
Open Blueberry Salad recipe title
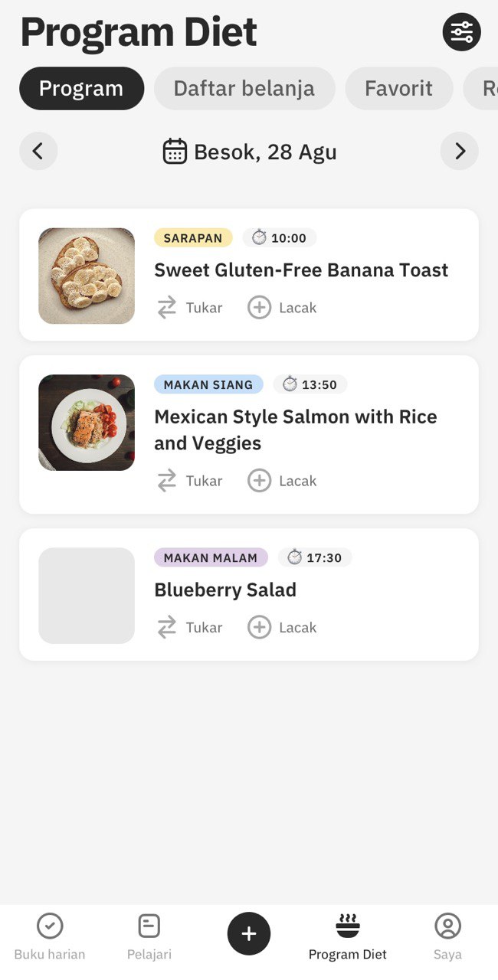225,590
